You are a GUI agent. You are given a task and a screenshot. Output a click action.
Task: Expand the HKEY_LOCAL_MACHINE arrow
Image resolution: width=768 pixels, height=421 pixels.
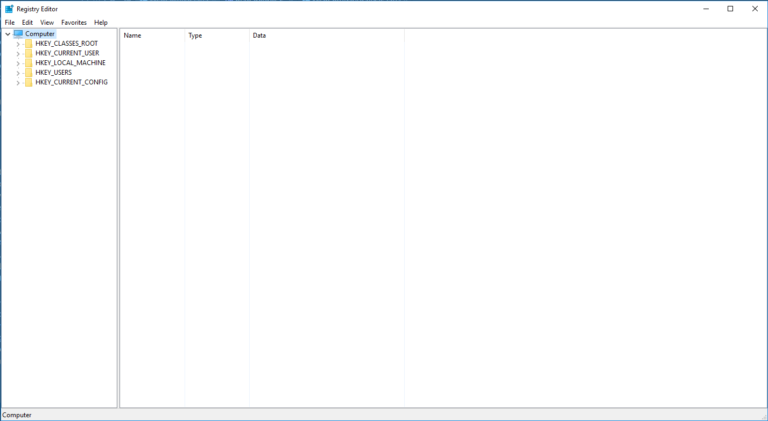(x=18, y=63)
